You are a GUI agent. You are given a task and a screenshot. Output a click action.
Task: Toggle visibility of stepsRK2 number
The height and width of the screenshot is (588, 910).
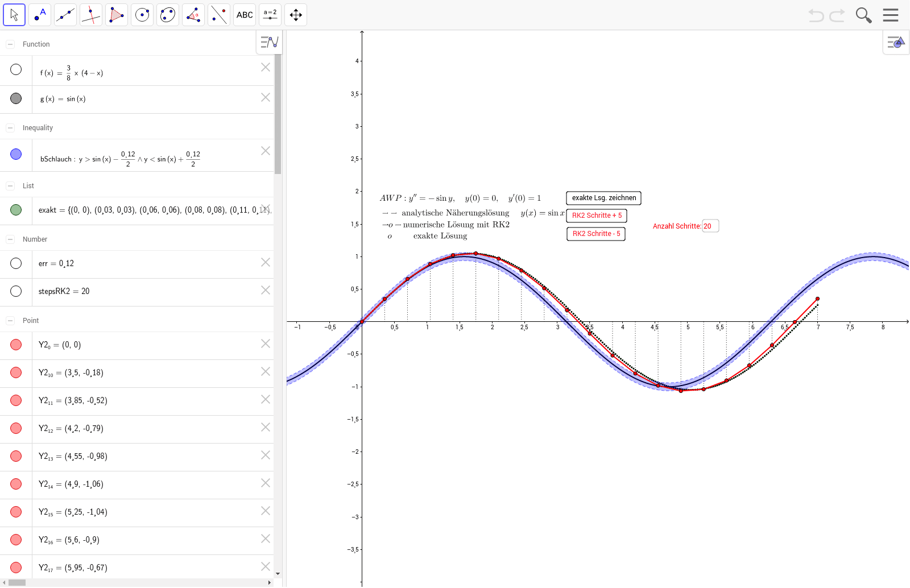16,291
